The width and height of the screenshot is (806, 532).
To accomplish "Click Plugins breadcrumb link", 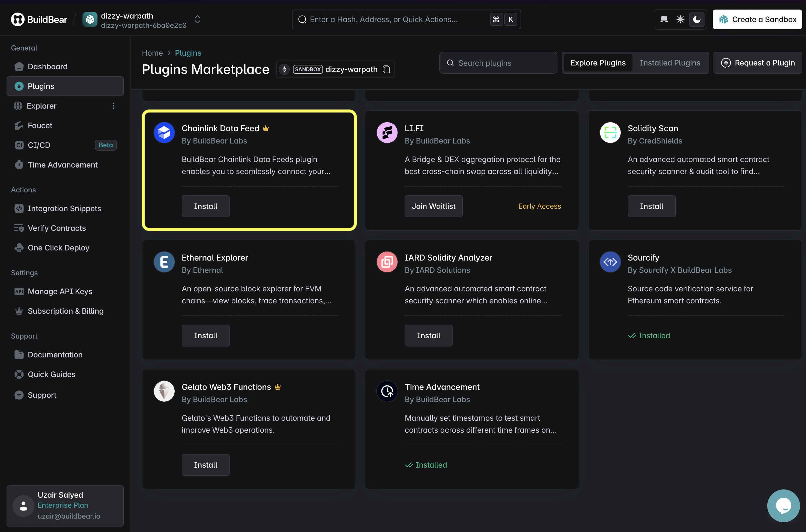I will point(188,53).
